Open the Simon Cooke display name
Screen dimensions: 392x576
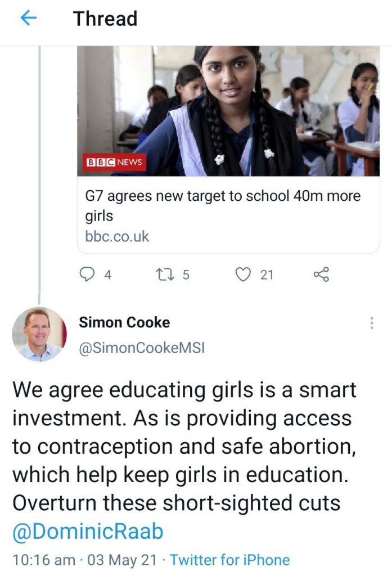(124, 322)
